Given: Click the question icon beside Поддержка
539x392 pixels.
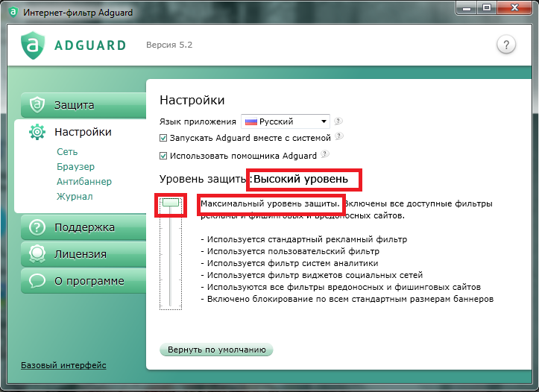Looking at the screenshot, I should tap(37, 227).
